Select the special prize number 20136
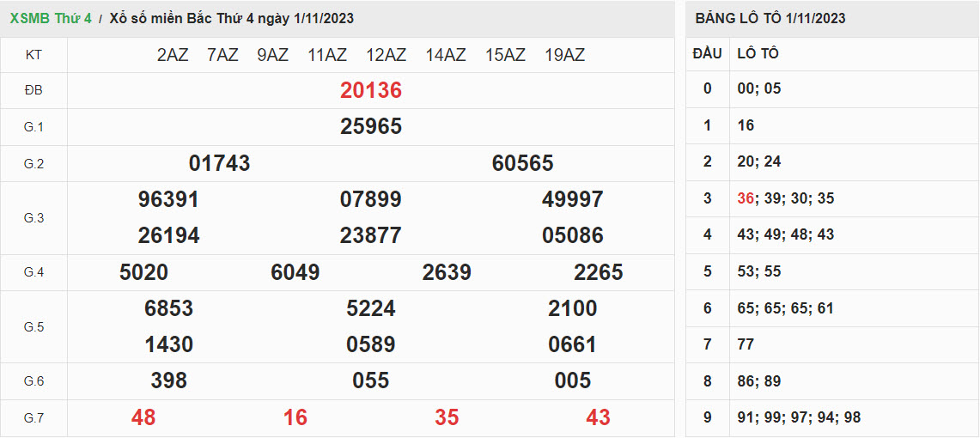 (x=371, y=90)
